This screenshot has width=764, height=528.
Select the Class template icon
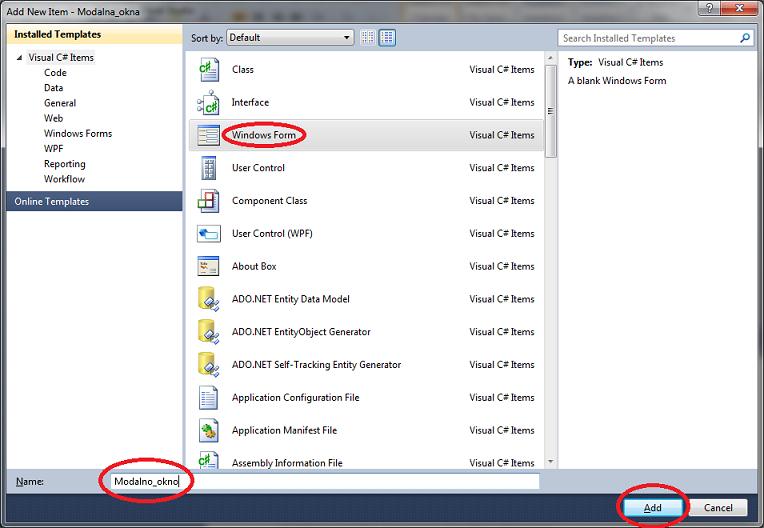point(208,70)
